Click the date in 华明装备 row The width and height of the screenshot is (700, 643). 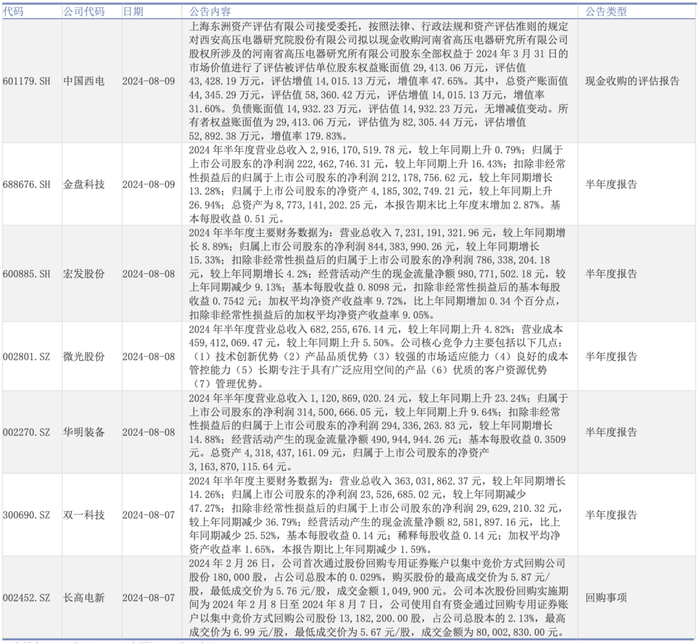pyautogui.click(x=149, y=432)
